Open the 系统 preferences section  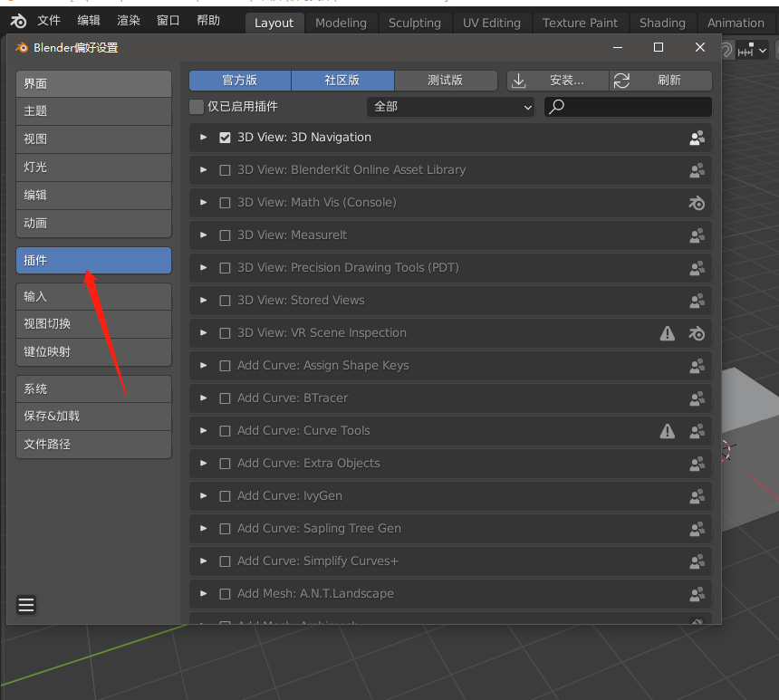click(x=93, y=389)
